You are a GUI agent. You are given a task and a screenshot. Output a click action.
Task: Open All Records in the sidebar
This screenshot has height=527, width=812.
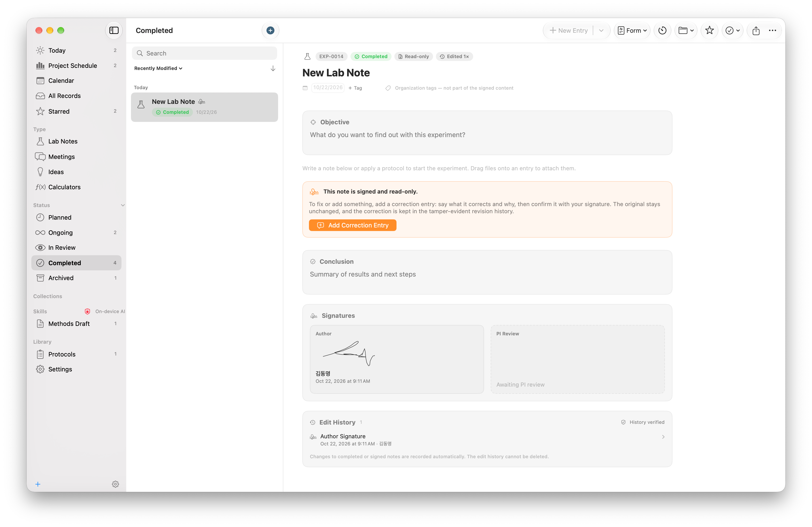pyautogui.click(x=76, y=96)
